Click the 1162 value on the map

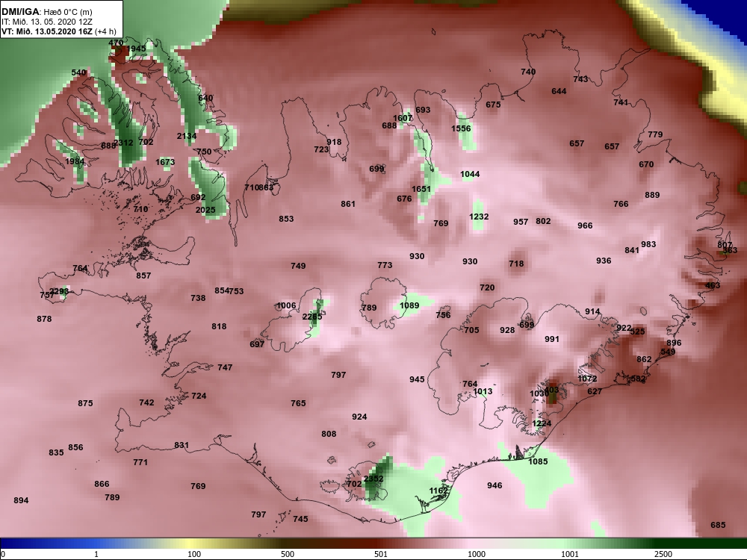coord(438,491)
